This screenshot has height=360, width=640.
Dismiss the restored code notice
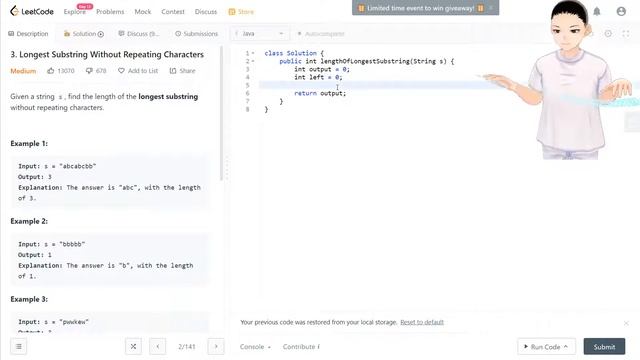(626, 323)
